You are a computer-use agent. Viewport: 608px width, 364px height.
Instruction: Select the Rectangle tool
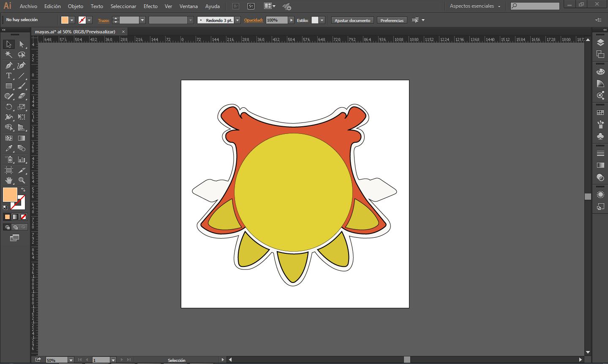(9, 86)
